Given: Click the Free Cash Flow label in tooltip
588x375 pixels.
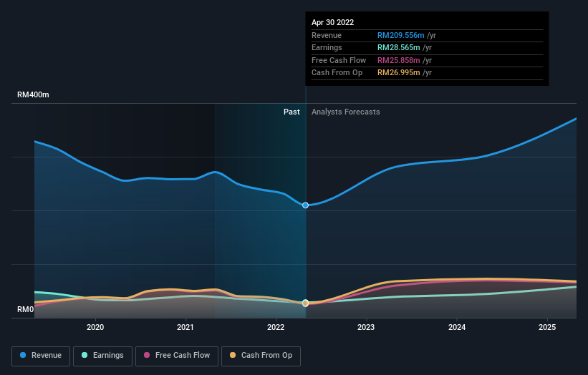Looking at the screenshot, I should 339,60.
